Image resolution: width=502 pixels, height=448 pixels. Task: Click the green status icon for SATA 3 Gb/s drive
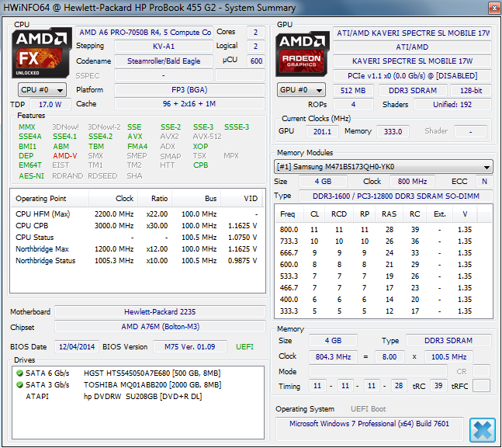click(x=19, y=384)
